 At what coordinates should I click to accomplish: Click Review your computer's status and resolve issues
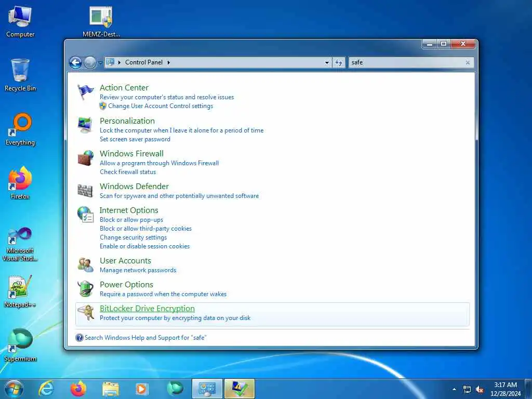(167, 97)
